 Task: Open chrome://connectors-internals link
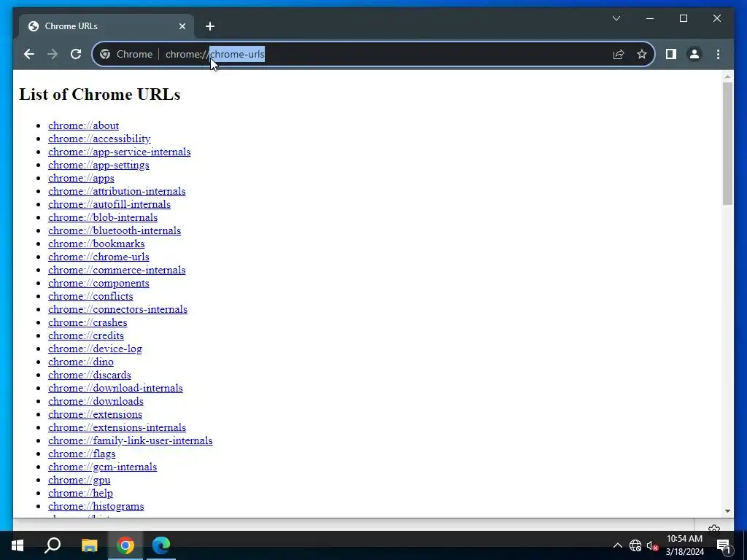[x=117, y=309]
